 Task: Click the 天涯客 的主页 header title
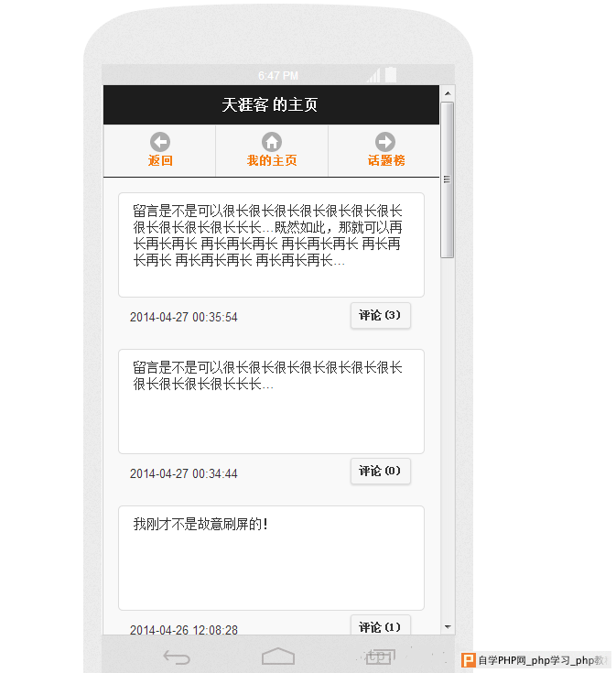[x=270, y=104]
